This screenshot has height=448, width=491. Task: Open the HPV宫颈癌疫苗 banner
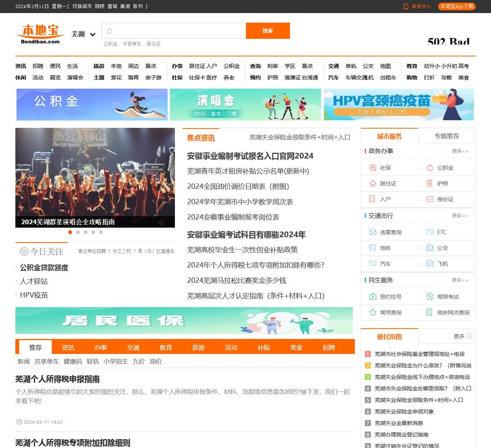click(399, 104)
